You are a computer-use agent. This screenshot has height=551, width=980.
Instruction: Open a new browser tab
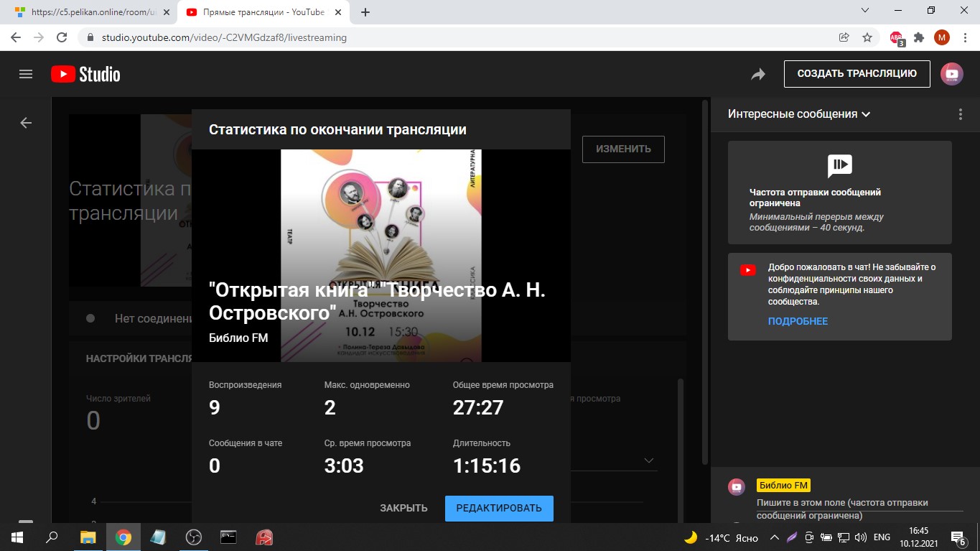(365, 12)
